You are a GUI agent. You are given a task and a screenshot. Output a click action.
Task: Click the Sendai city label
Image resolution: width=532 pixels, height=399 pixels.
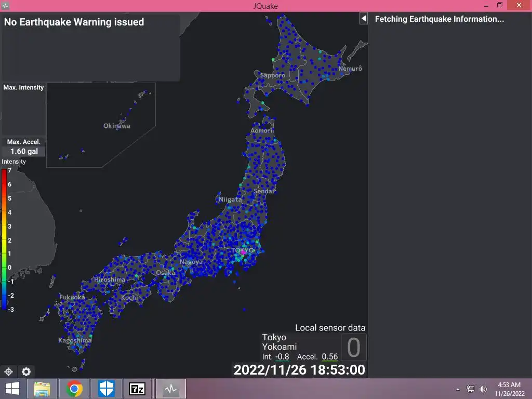263,191
